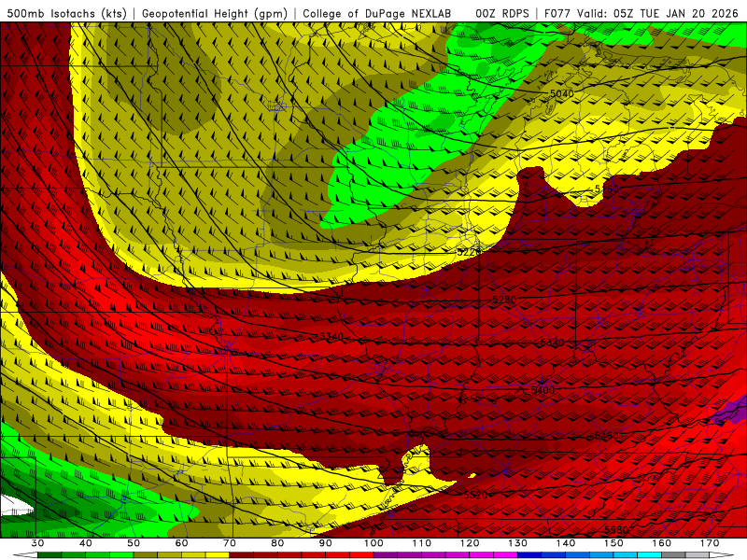Click the 130 knot legend value
747x560 pixels.
[x=517, y=543]
